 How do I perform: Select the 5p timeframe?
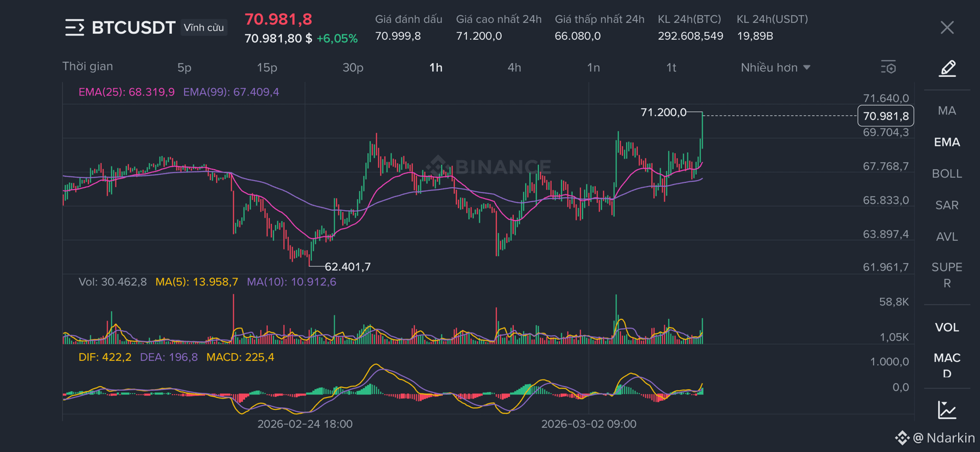click(x=185, y=68)
